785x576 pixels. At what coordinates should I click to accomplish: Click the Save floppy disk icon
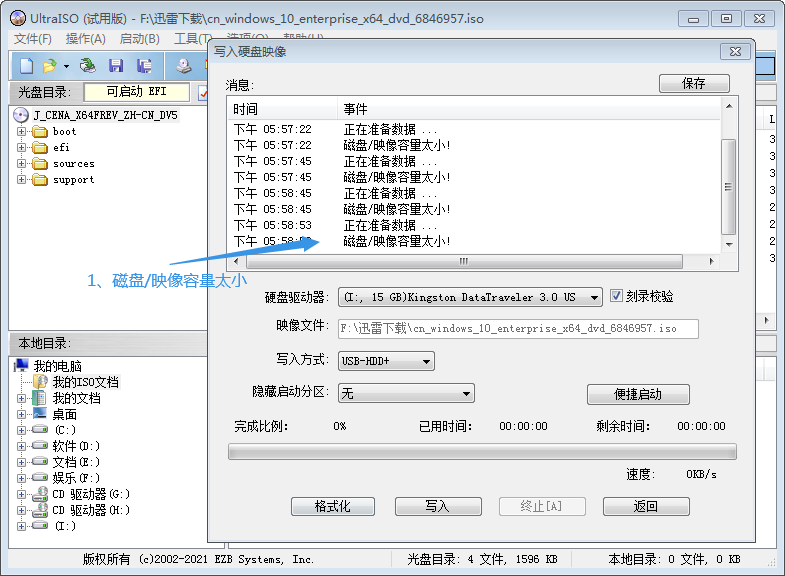[x=116, y=66]
